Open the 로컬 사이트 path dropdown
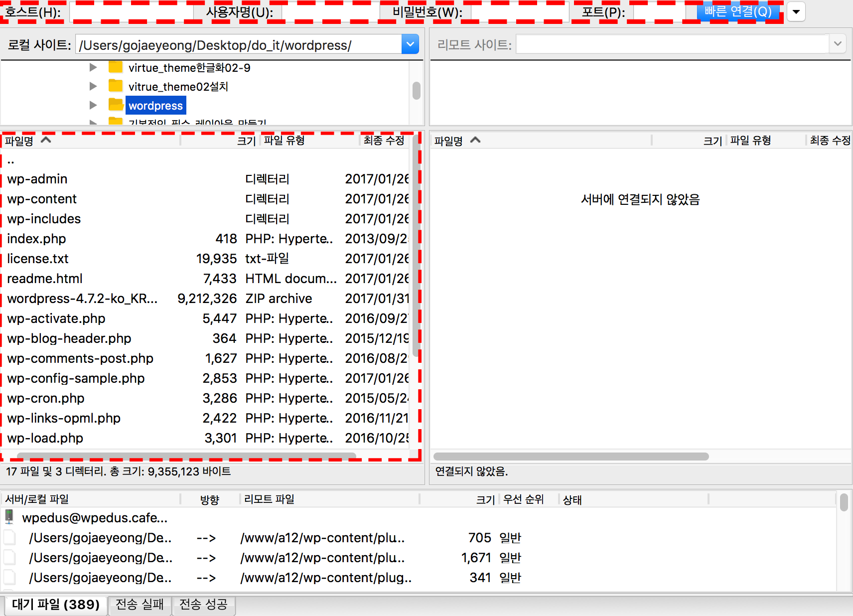The height and width of the screenshot is (616, 853). (410, 44)
